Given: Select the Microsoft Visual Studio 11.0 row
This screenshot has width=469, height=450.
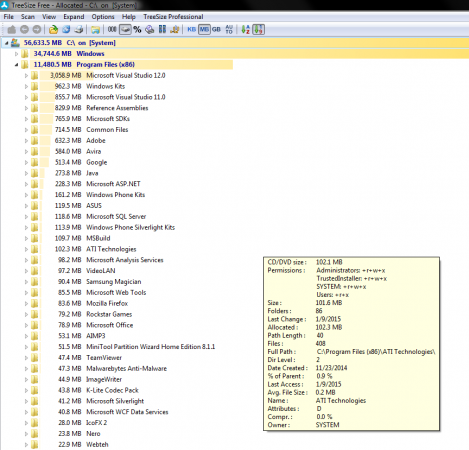Looking at the screenshot, I should pyautogui.click(x=103, y=97).
